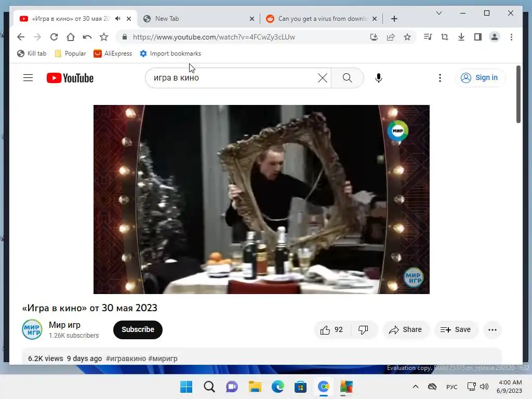This screenshot has width=532, height=399.
Task: Open more actions ellipsis under video
Action: 493,329
